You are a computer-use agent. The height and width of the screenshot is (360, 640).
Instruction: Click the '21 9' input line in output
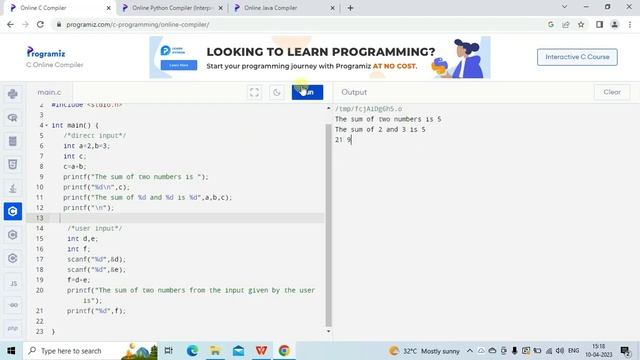[343, 140]
